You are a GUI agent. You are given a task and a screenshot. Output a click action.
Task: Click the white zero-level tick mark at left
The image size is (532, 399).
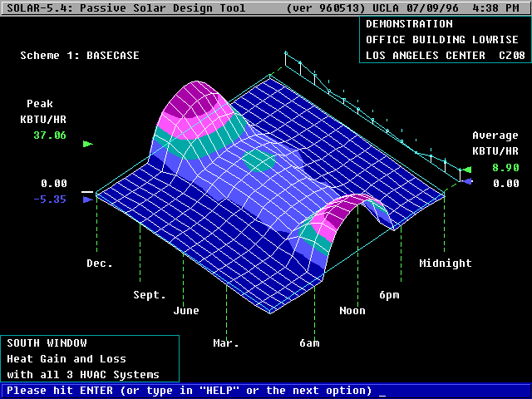(x=87, y=192)
